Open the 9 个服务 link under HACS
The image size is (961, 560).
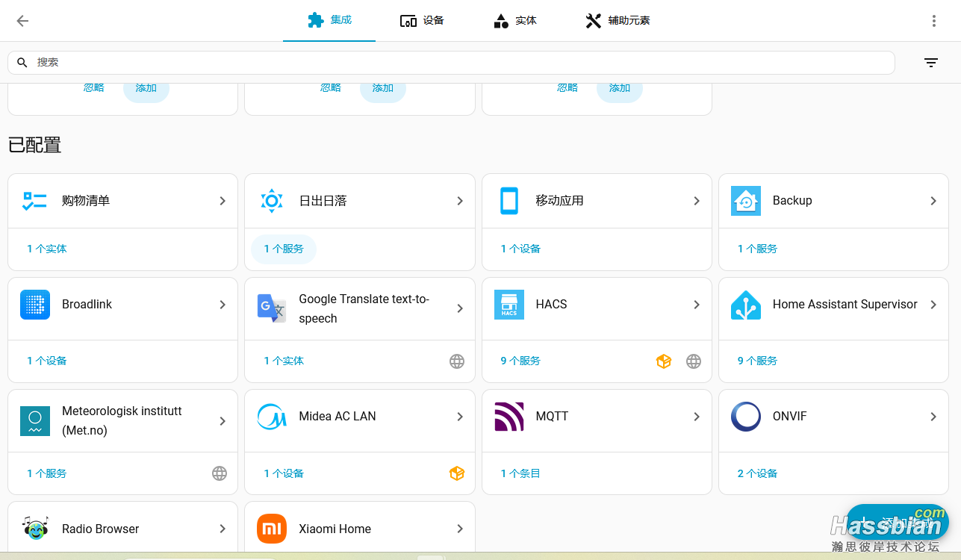(x=520, y=361)
